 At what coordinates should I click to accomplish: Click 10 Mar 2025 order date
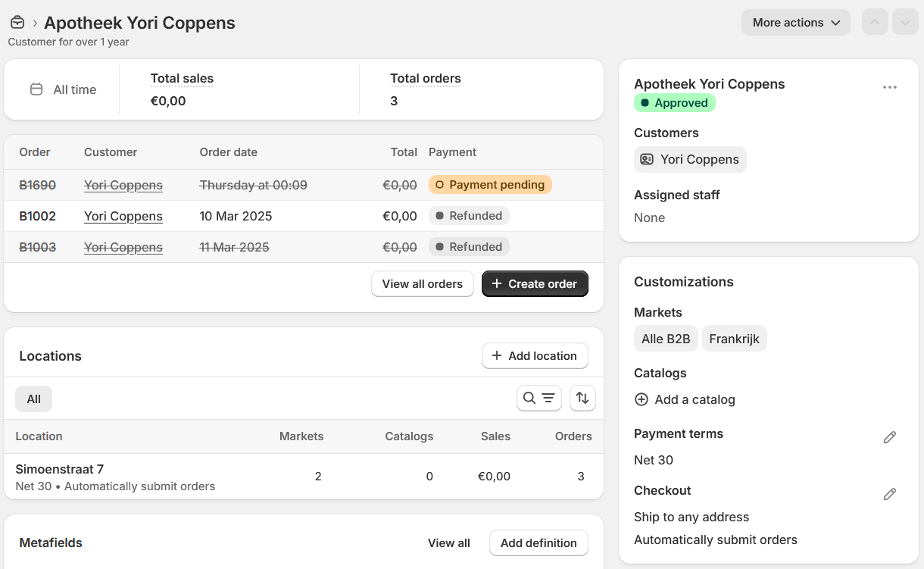click(x=236, y=216)
